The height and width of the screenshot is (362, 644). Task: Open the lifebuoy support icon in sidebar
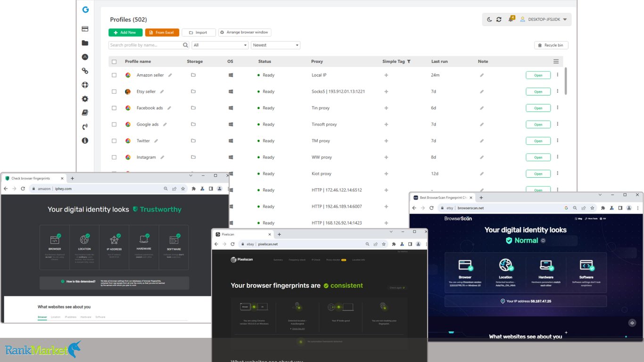click(x=85, y=85)
